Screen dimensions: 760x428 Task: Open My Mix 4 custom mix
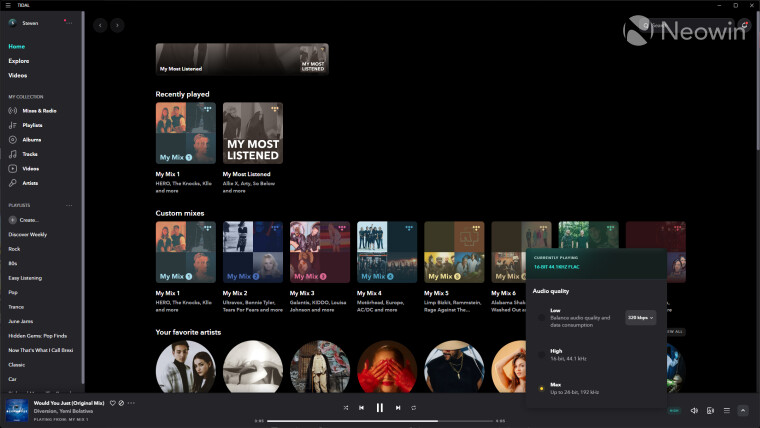(x=387, y=252)
